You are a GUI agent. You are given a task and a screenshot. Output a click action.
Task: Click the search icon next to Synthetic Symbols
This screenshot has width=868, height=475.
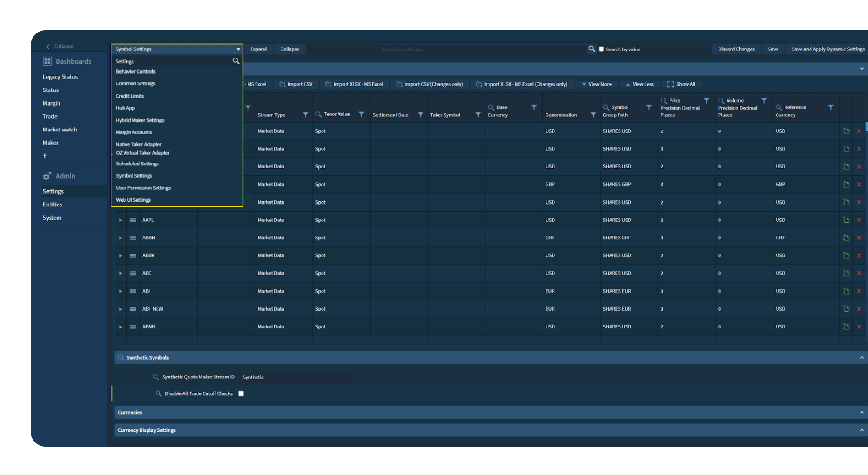pyautogui.click(x=121, y=358)
